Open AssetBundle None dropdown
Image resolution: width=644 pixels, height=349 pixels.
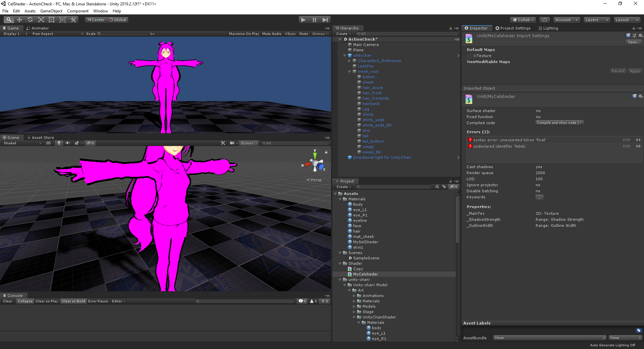pyautogui.click(x=549, y=338)
